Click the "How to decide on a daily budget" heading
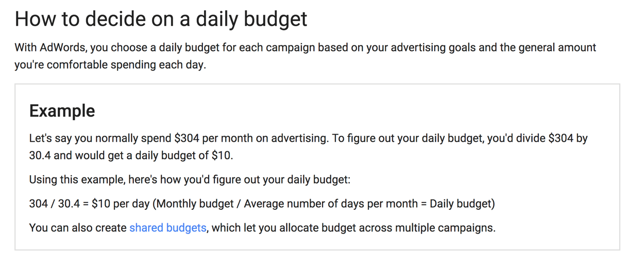Screen dimensions: 644x265 (161, 19)
